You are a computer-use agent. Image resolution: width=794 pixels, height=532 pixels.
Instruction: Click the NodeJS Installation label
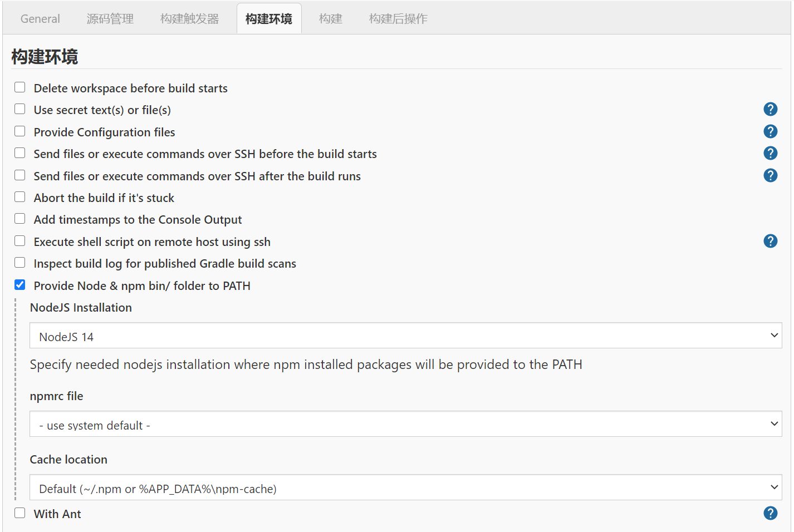click(x=81, y=308)
